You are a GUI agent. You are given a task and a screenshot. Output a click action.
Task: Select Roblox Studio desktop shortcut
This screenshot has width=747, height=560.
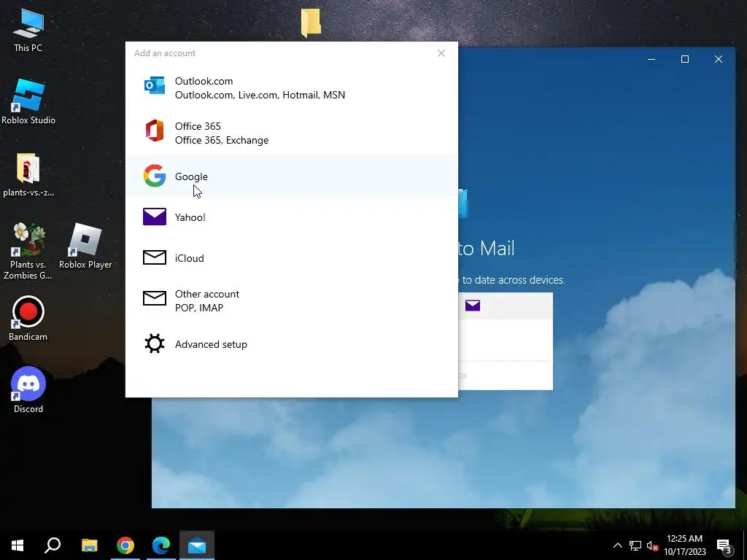pyautogui.click(x=28, y=102)
